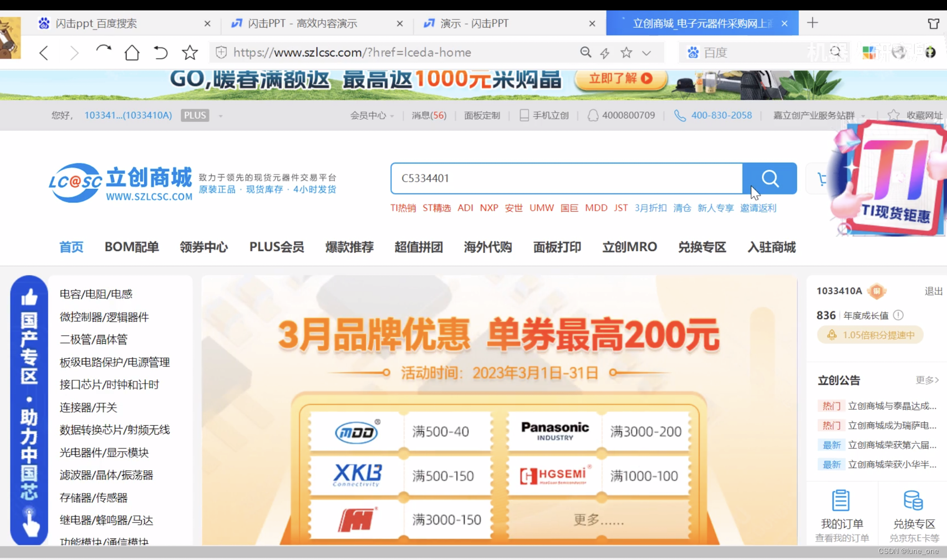Click the lightning speed-mode icon
The width and height of the screenshot is (947, 560).
tap(605, 53)
